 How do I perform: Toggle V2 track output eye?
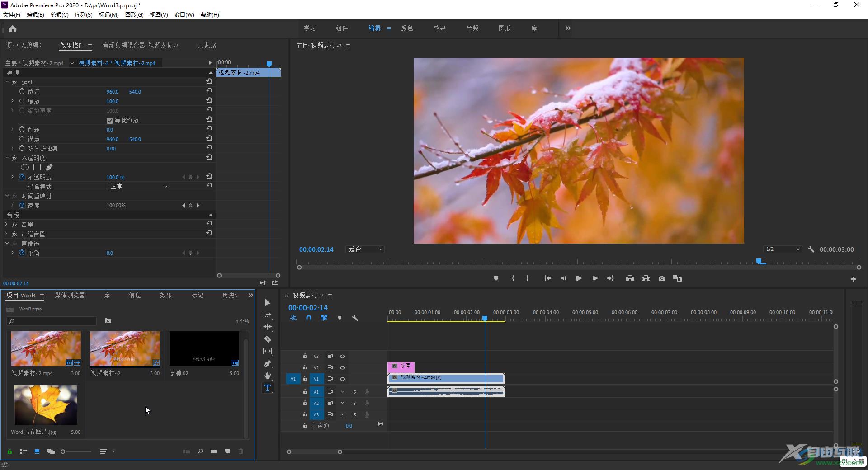[x=342, y=367]
